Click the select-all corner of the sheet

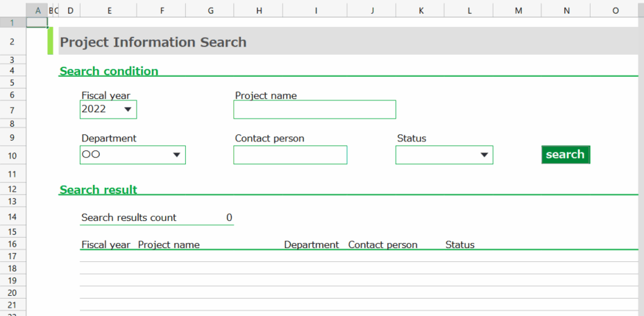(x=12, y=10)
